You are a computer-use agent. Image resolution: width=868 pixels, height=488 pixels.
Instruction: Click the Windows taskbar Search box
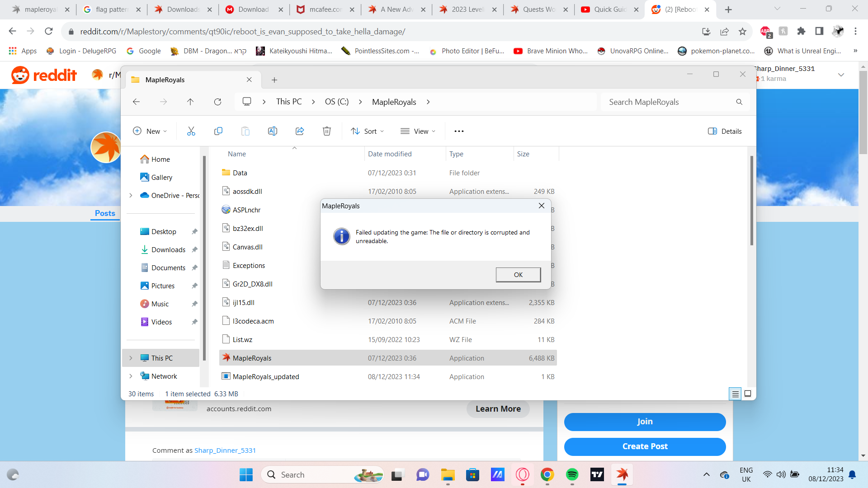pyautogui.click(x=323, y=474)
